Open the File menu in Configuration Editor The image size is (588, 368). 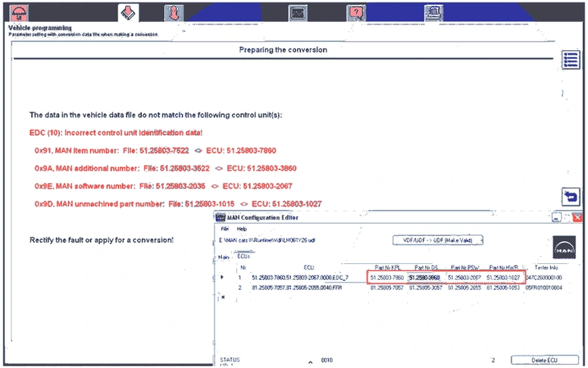tap(224, 228)
